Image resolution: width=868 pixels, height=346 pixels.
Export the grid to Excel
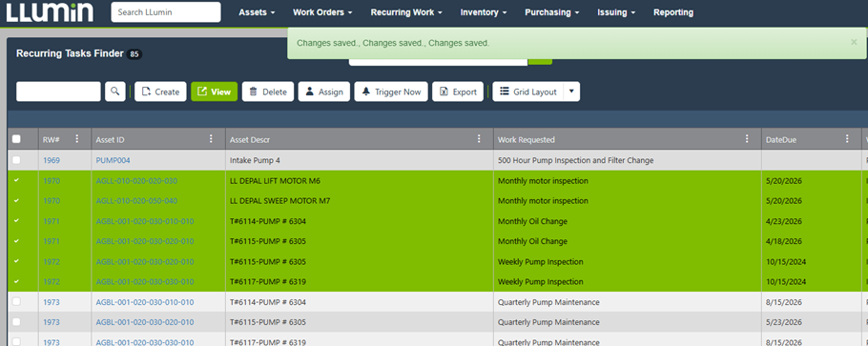click(x=458, y=92)
